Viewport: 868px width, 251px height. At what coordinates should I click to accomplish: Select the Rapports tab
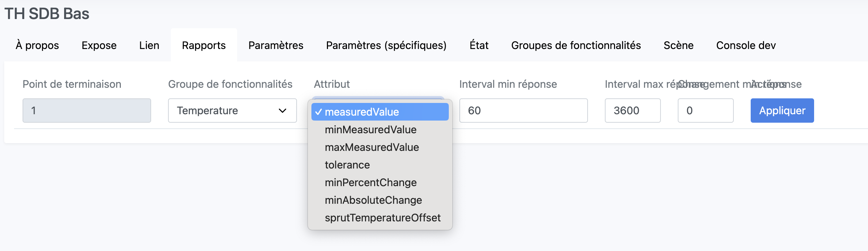[204, 45]
